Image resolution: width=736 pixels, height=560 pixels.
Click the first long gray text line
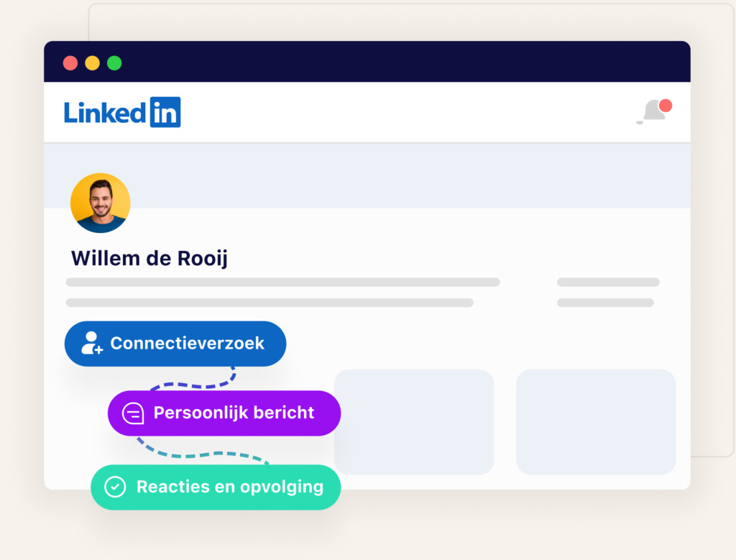[x=282, y=283]
